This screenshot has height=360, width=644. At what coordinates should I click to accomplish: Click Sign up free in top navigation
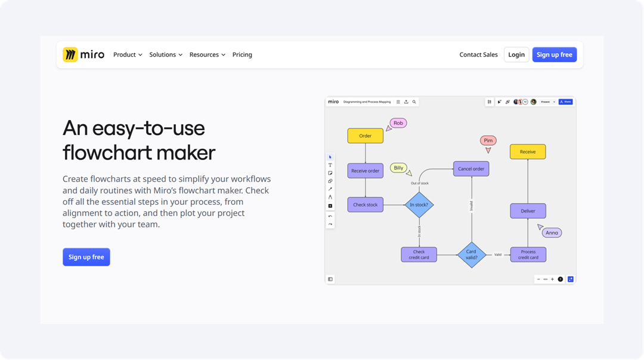[x=555, y=55]
